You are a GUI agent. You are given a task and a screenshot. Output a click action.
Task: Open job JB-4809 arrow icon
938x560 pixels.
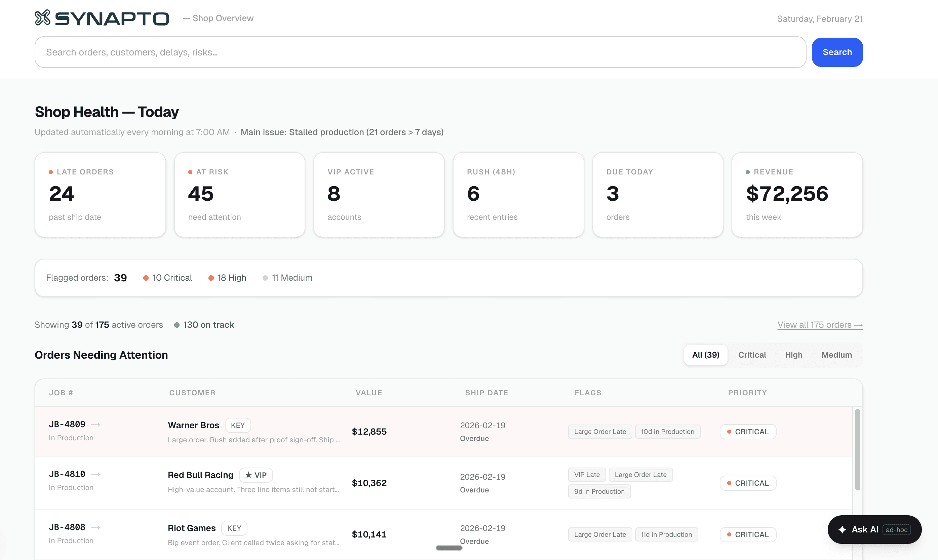(96, 425)
